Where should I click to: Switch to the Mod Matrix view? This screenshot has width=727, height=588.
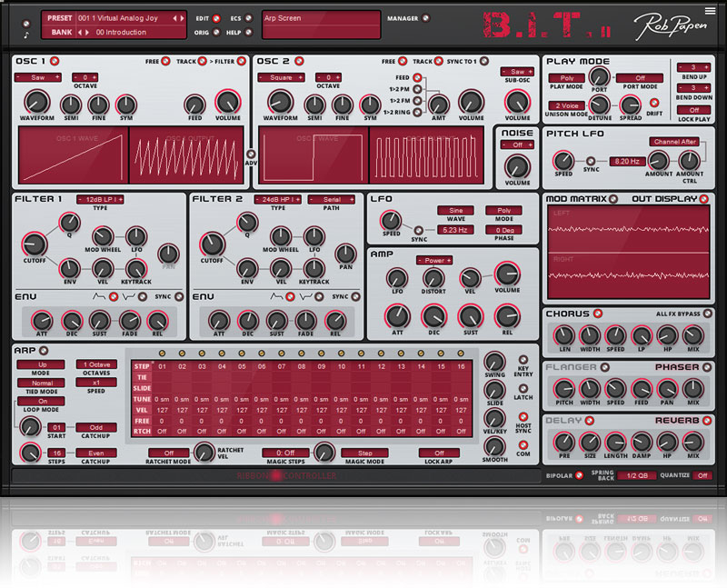click(x=579, y=198)
